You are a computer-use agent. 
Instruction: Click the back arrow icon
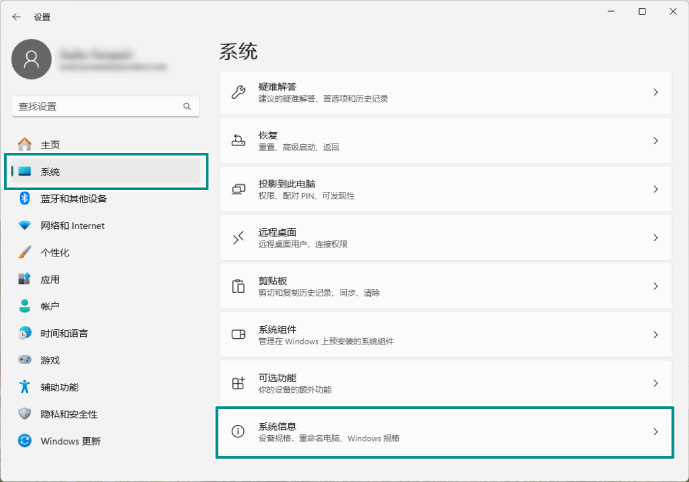16,17
